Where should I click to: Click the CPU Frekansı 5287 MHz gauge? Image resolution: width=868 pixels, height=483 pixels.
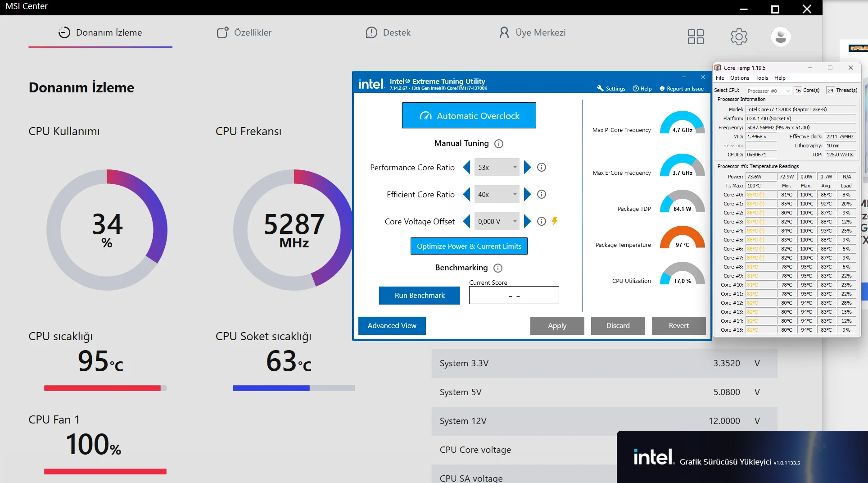[x=294, y=230]
